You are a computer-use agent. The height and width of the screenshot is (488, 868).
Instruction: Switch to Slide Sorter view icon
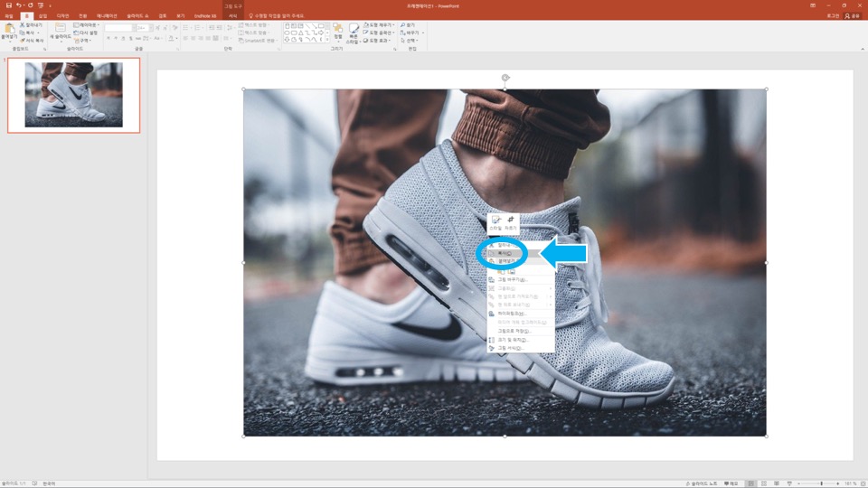tap(764, 483)
